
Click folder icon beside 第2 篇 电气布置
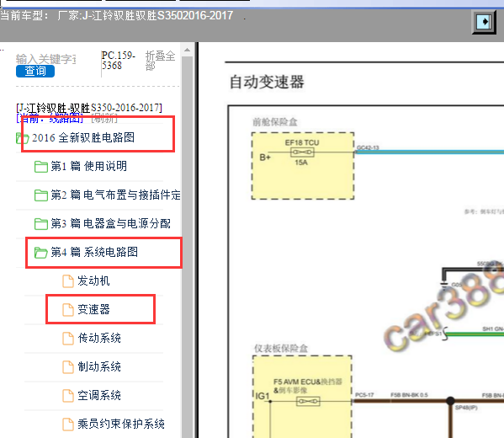(41, 195)
